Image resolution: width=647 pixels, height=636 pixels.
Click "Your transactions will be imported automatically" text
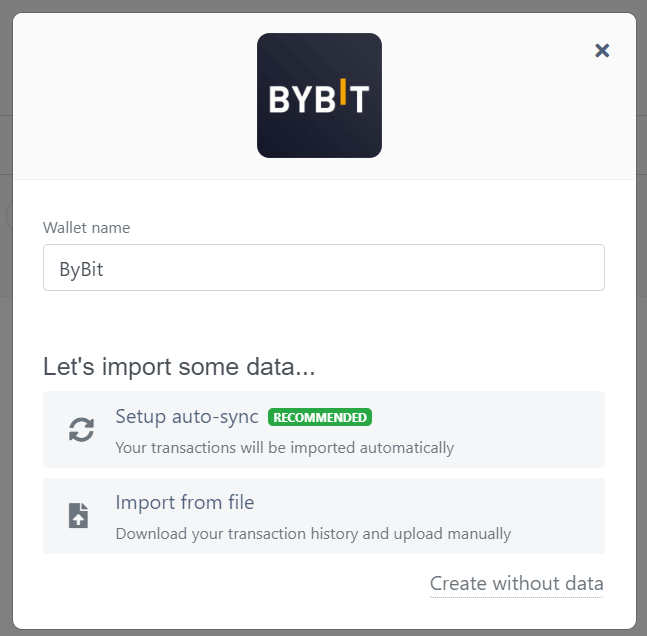tap(284, 447)
